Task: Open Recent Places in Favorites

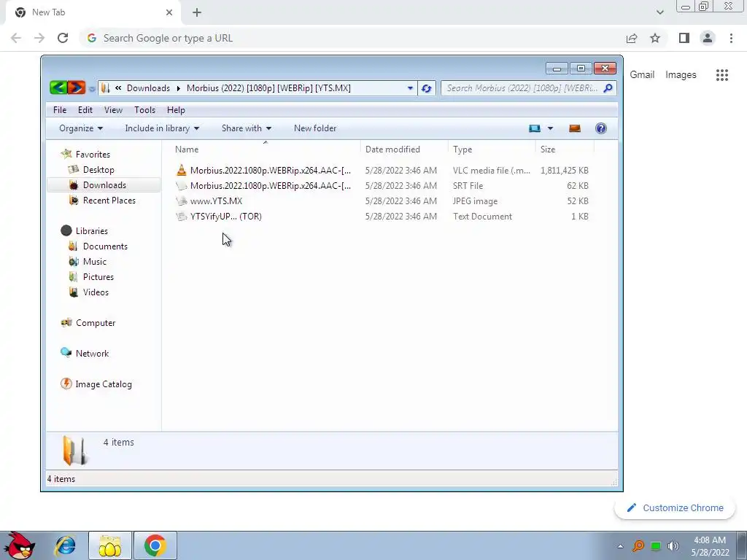Action: [109, 200]
